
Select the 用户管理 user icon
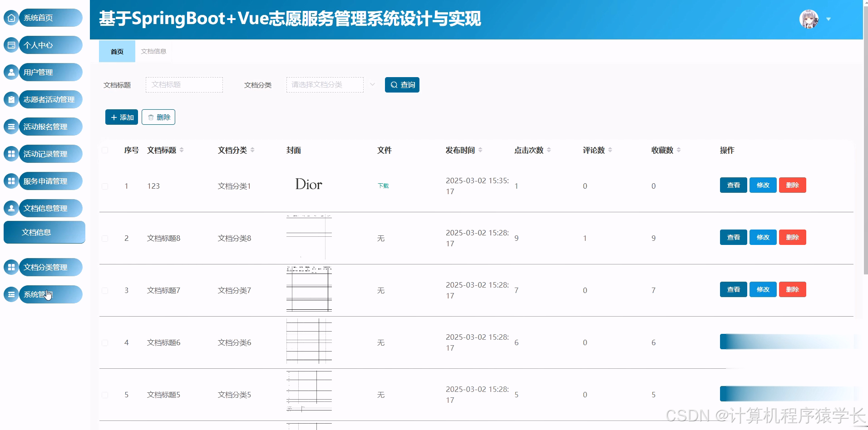(11, 72)
